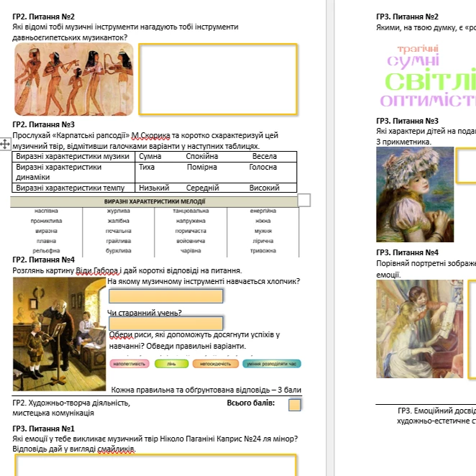The image size is (476, 476).
Task: Click the table move handle icon
Action: click(x=5, y=144)
